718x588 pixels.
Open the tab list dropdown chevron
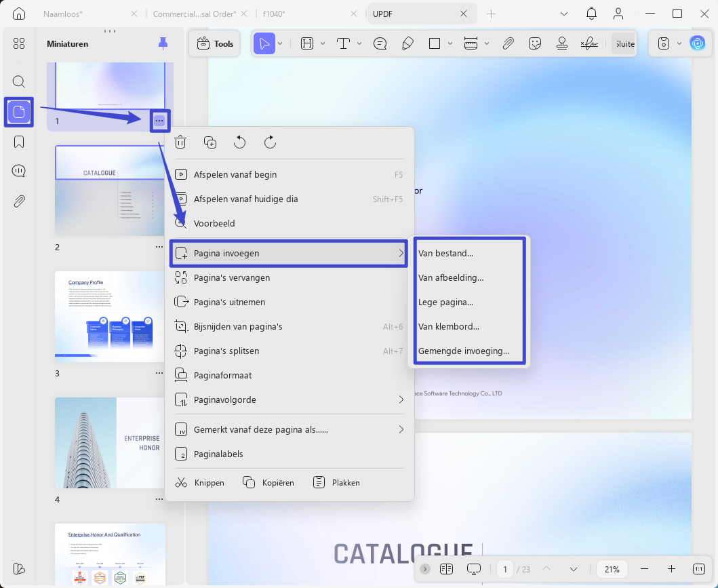coord(564,14)
